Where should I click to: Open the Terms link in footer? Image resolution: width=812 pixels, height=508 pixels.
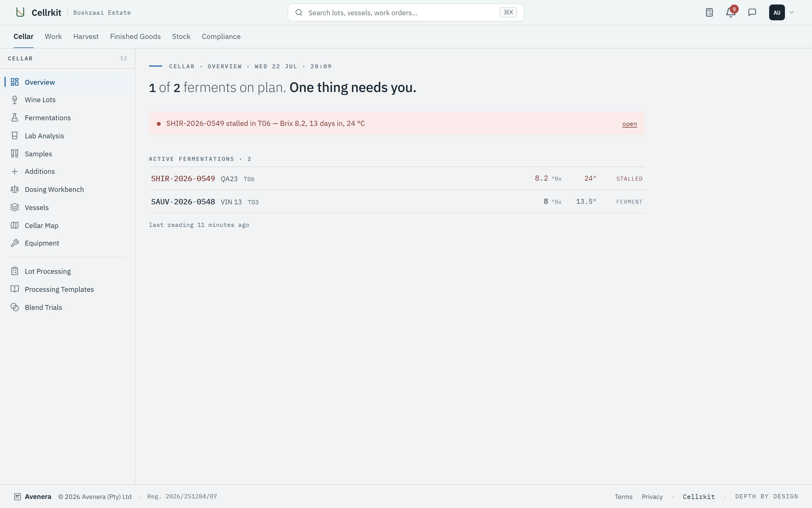point(623,497)
